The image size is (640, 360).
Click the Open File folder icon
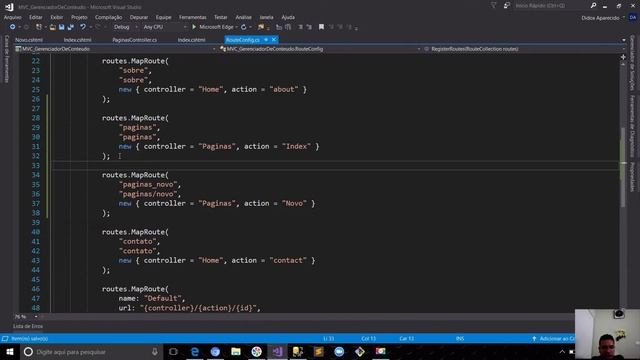click(53, 27)
